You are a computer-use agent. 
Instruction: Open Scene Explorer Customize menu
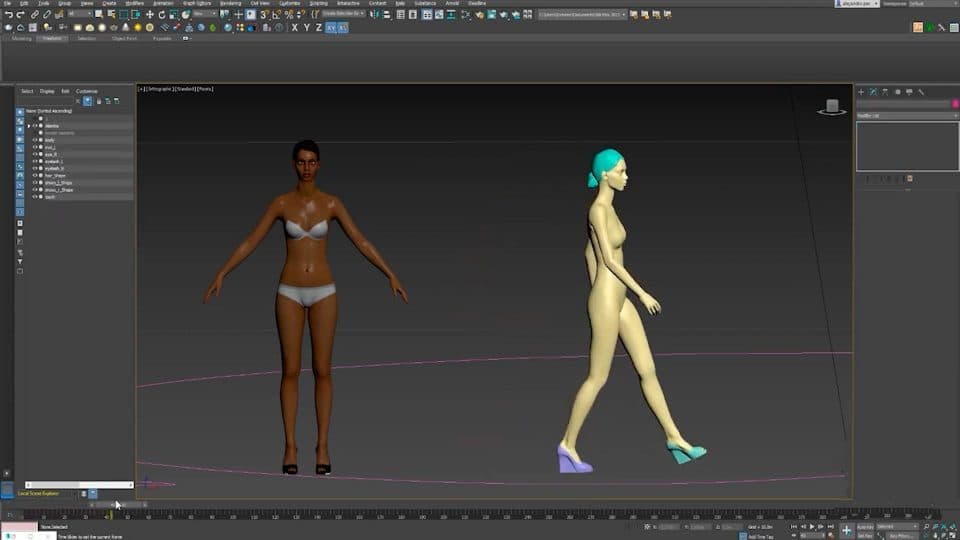tap(86, 91)
